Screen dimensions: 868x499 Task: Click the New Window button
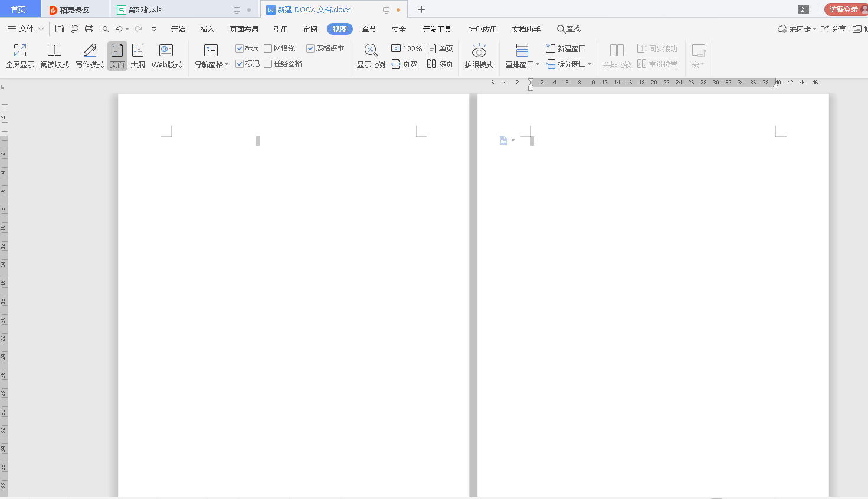tap(565, 48)
